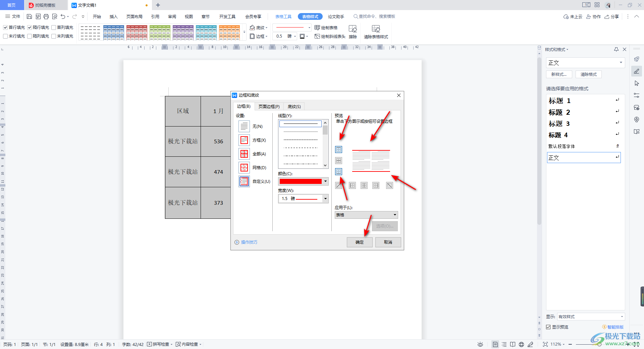
Task: Select the All (全部) border setting icon
Action: (244, 154)
